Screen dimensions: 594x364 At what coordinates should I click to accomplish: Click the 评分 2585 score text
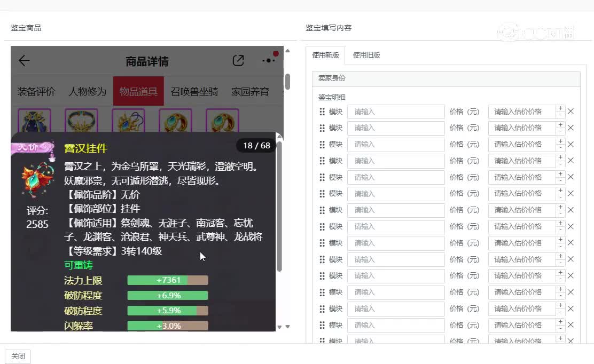coord(37,218)
